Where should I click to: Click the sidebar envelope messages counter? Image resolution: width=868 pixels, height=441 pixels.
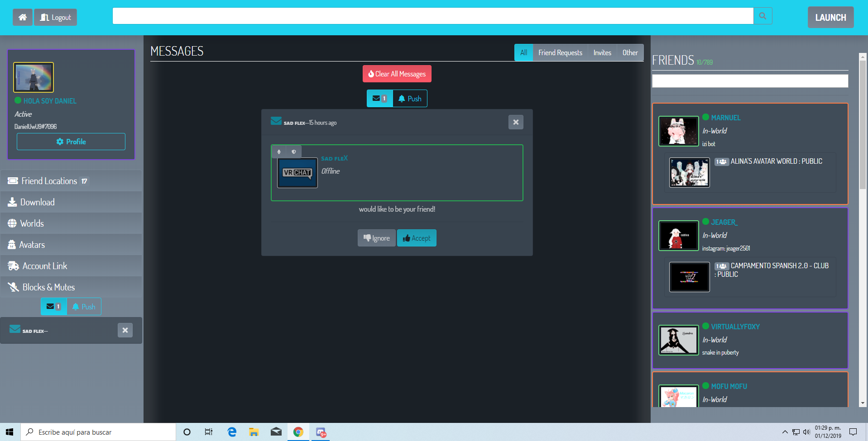(x=54, y=306)
